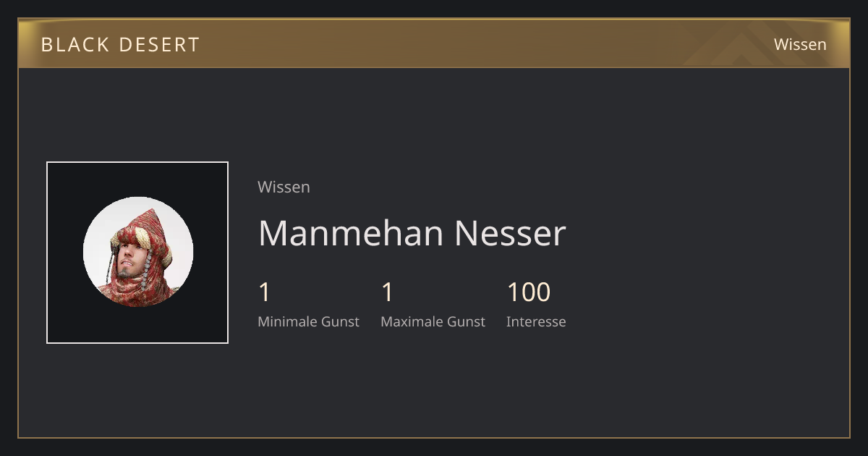Click the Wissen label above name
This screenshot has width=868, height=456.
pyautogui.click(x=284, y=187)
